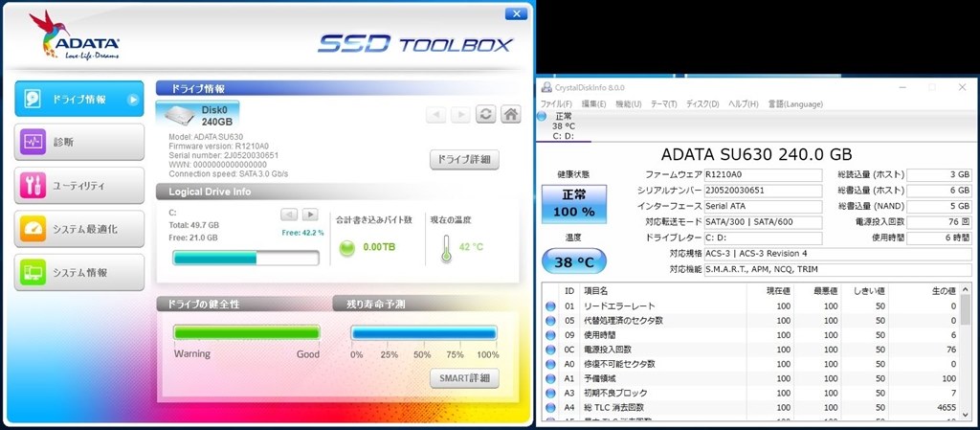
Task: Click the システム最適化 gauge icon
Action: coord(33,229)
